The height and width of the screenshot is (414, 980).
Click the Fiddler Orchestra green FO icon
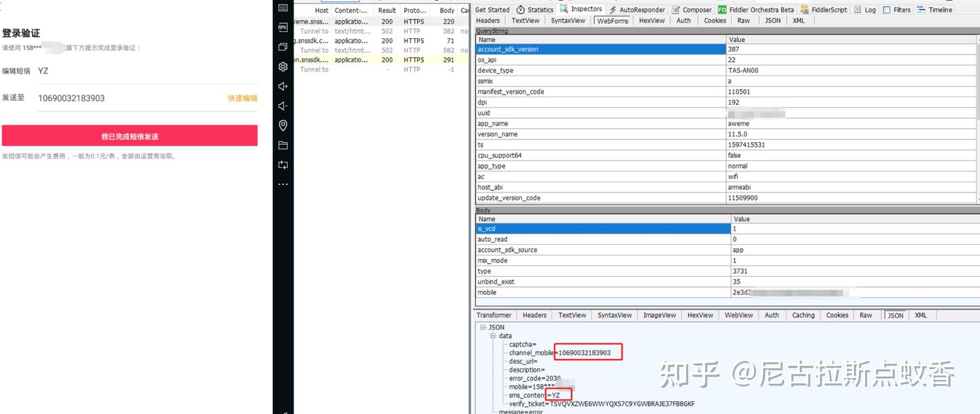[x=723, y=10]
